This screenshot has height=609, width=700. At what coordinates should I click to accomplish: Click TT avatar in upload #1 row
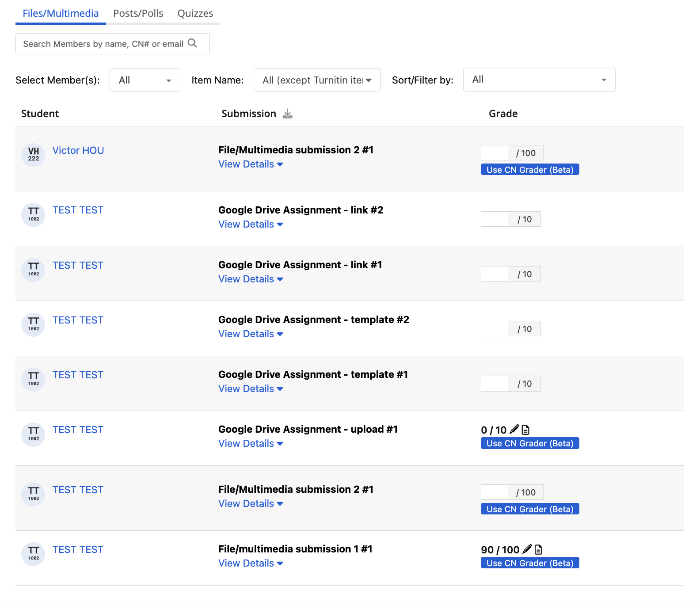(x=34, y=435)
